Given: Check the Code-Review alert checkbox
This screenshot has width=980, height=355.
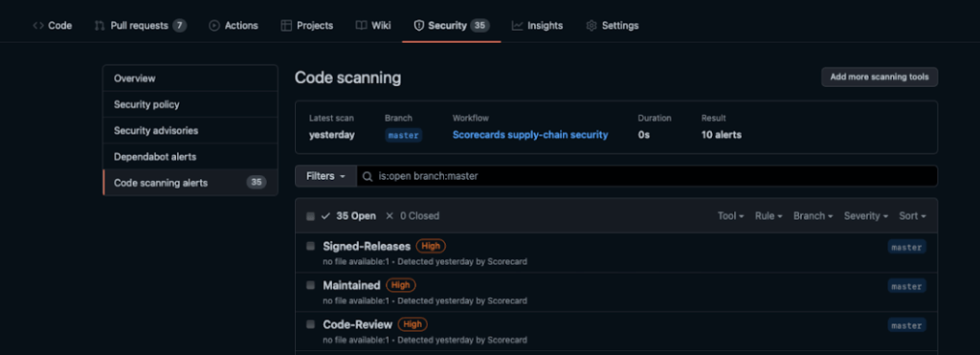Looking at the screenshot, I should point(311,323).
